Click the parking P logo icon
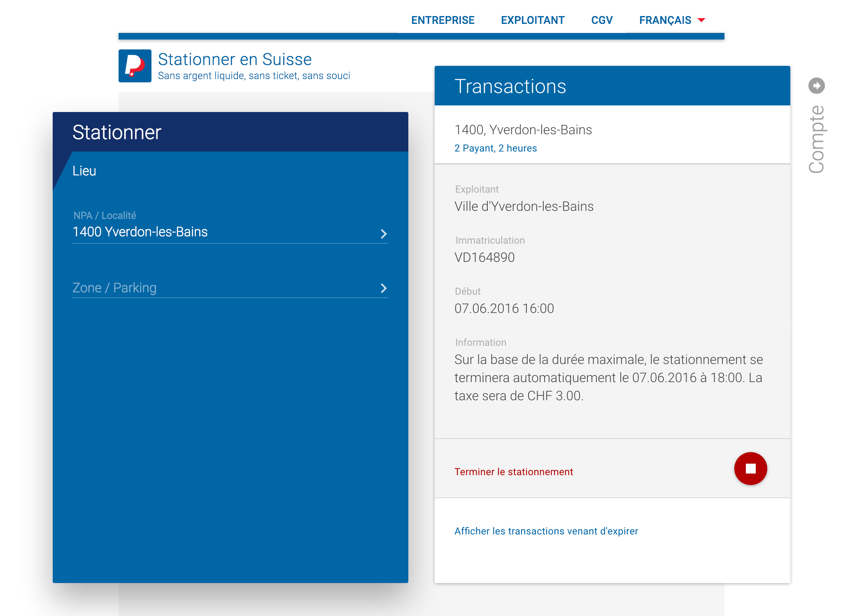 tap(135, 66)
